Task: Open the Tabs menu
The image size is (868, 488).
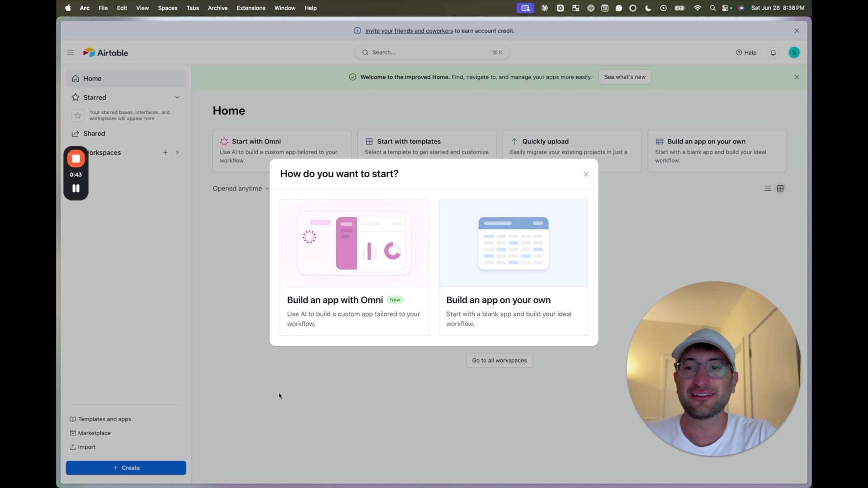Action: [193, 8]
